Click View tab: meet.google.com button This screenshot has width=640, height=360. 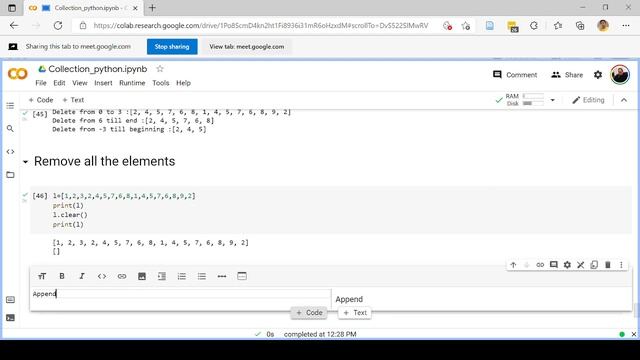(x=247, y=47)
